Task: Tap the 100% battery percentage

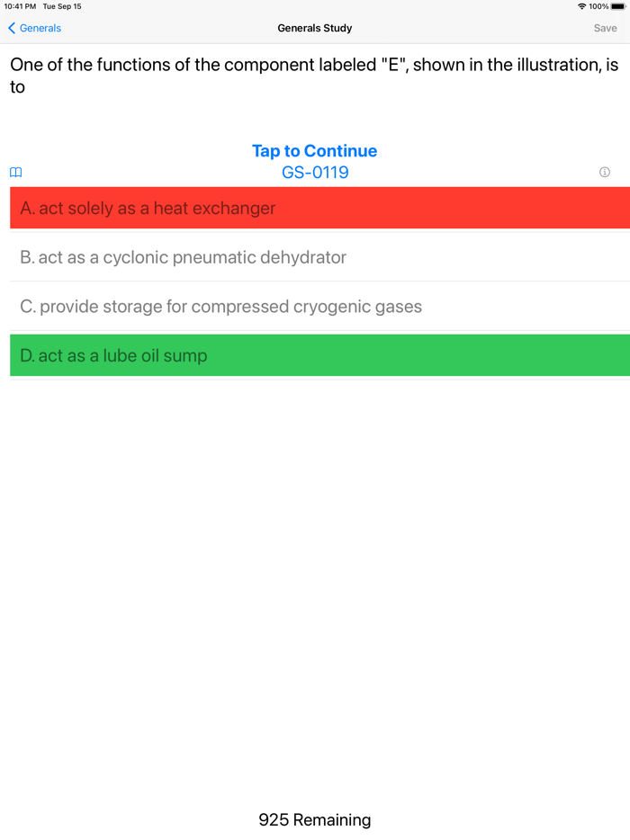Action: 598,6
